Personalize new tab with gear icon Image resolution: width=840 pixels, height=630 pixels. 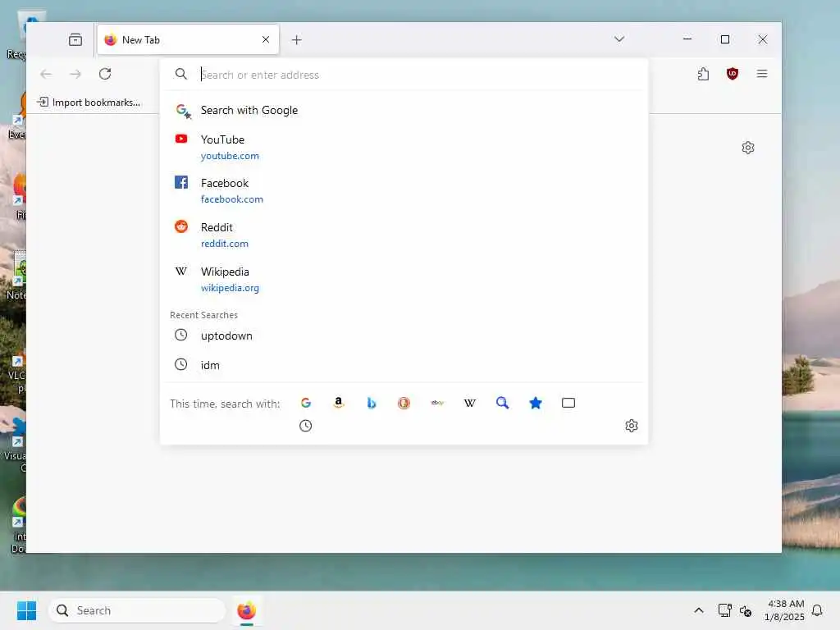point(748,148)
